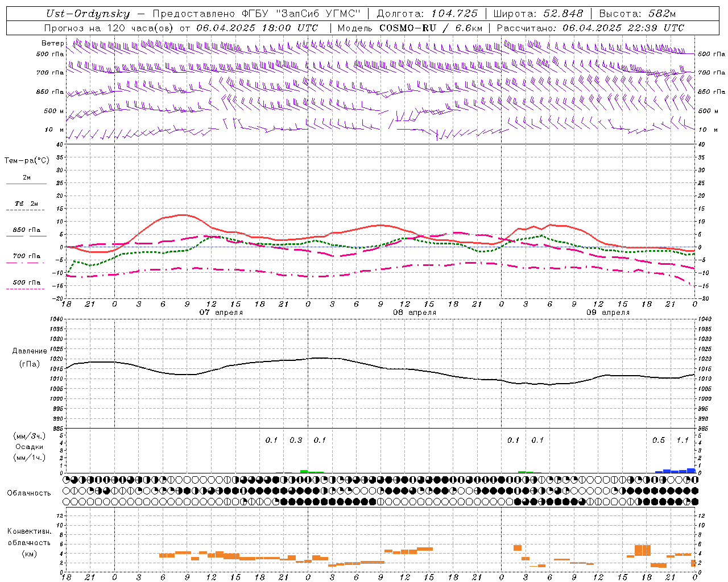This screenshot has width=728, height=582.
Task: Click the "Облачность" cloud cover row label
Action: pyautogui.click(x=29, y=493)
